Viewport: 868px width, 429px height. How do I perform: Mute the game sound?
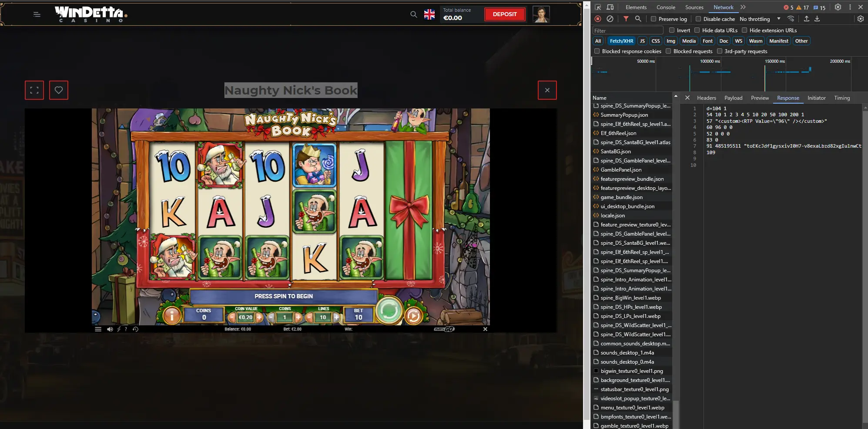point(110,329)
